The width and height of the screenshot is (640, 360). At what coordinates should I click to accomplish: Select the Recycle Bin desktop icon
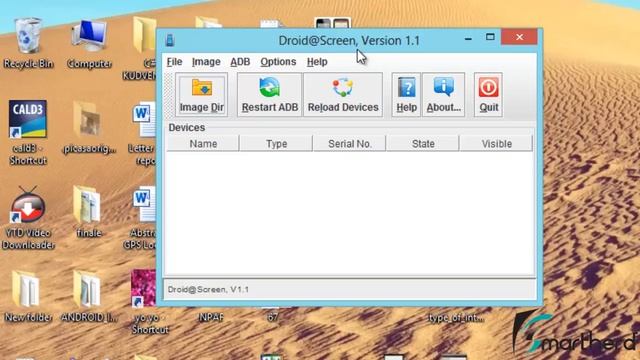pyautogui.click(x=28, y=43)
